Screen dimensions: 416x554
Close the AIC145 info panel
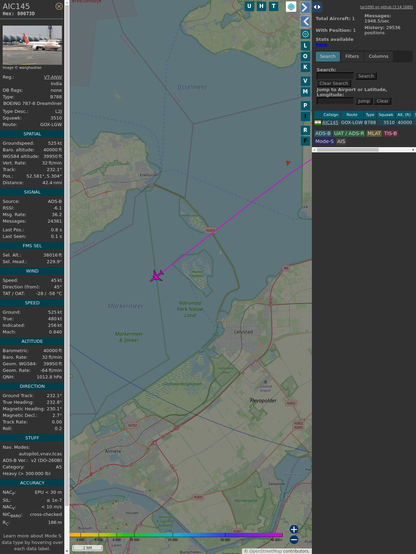pyautogui.click(x=59, y=6)
